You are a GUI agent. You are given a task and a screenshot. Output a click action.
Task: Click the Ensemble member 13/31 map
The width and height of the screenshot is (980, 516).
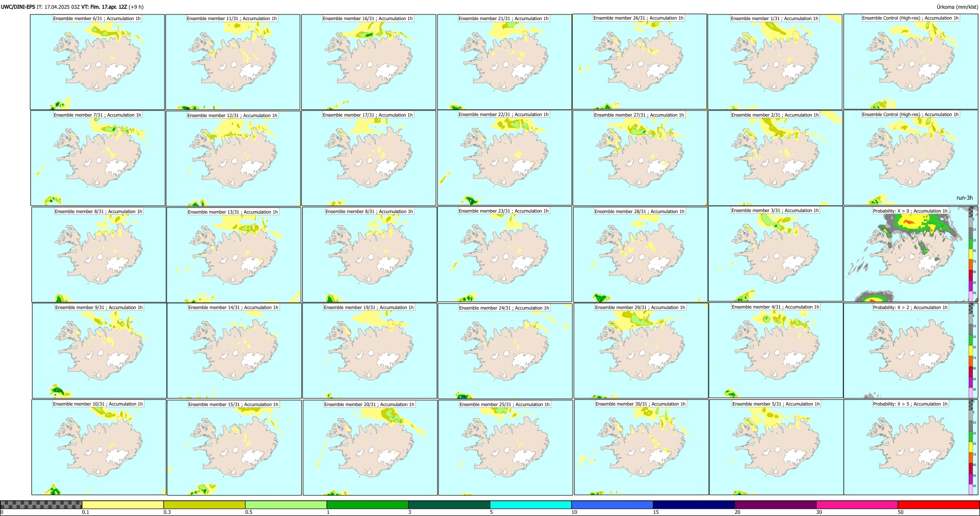[234, 255]
